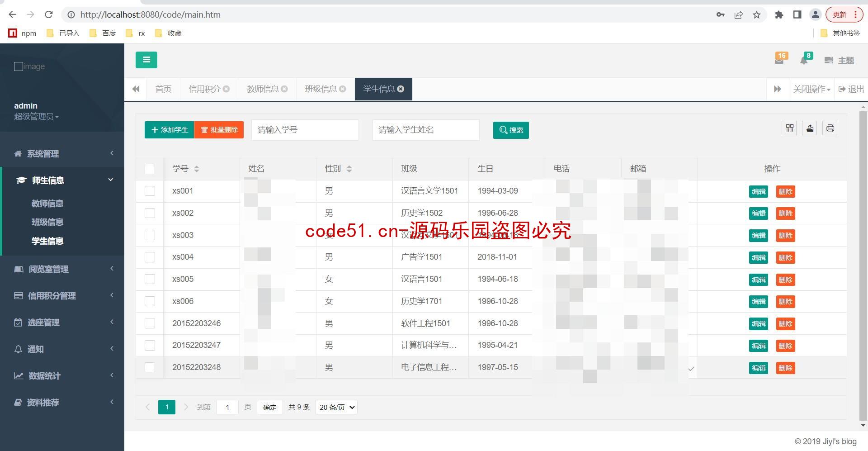
Task: Open the 主题 theme switcher
Action: click(x=839, y=61)
